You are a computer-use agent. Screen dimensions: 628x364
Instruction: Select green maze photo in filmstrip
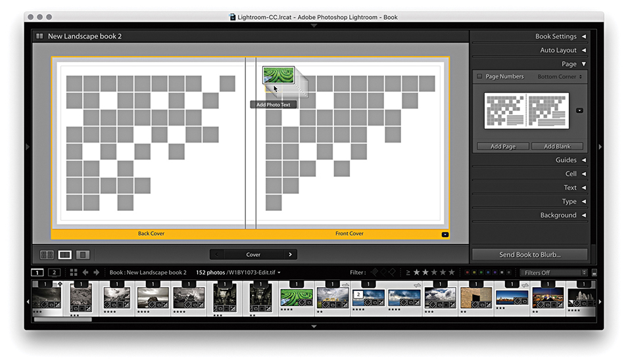(297, 298)
